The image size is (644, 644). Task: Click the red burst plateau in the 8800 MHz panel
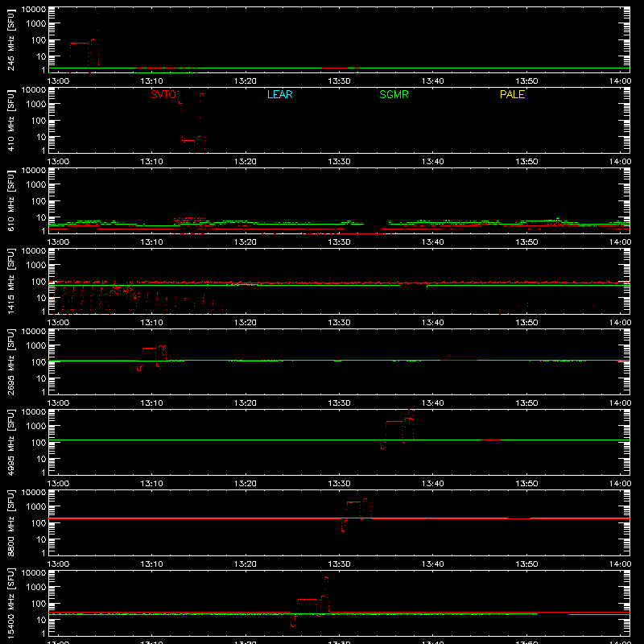353,502
